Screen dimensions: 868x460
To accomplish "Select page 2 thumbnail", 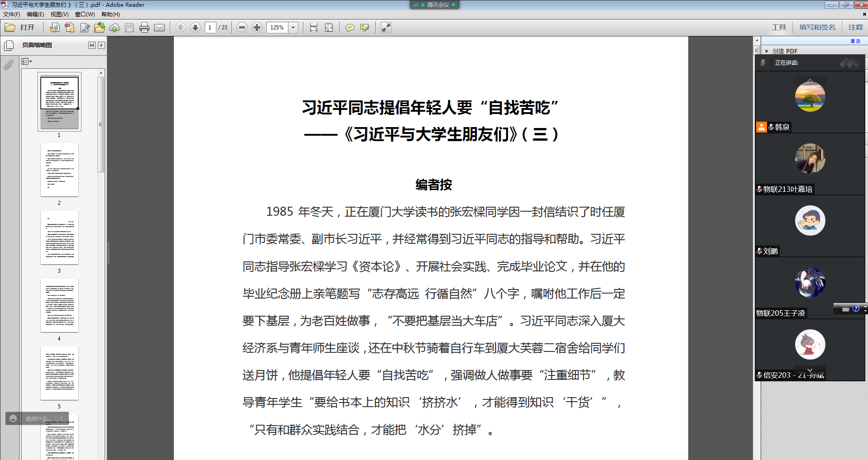I will 59,170.
